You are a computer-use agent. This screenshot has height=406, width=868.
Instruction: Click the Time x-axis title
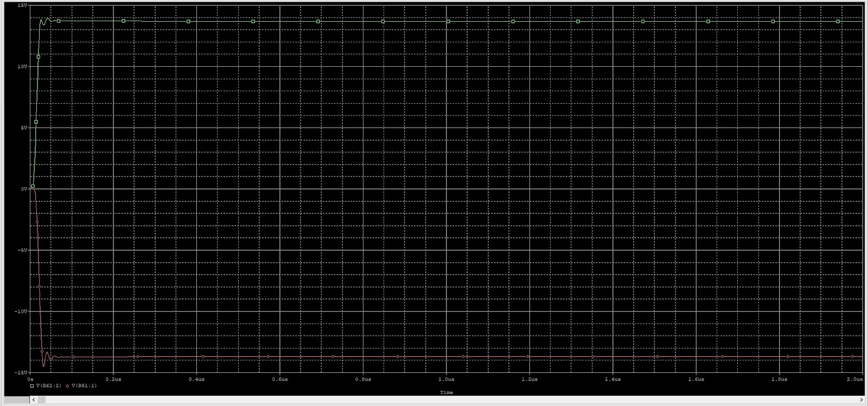(x=446, y=392)
